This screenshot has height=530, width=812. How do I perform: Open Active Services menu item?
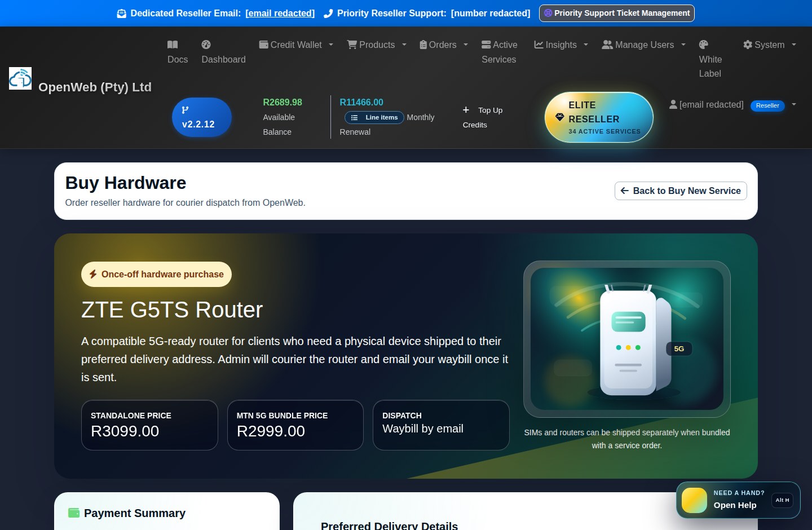coord(499,52)
